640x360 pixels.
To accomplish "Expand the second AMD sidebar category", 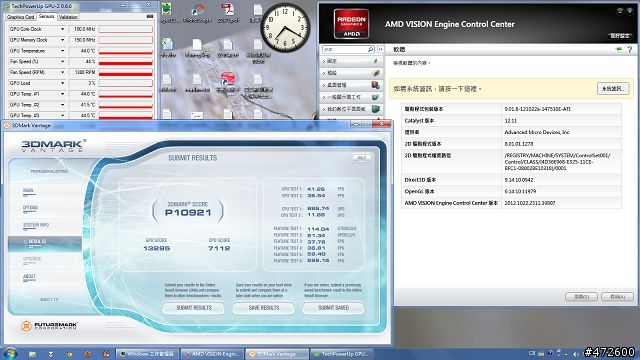I will tap(351, 73).
